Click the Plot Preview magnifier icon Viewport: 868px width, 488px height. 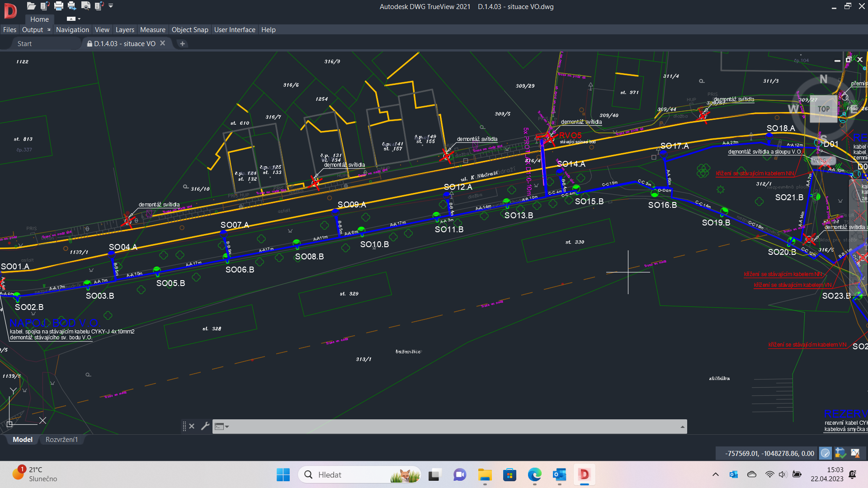85,6
